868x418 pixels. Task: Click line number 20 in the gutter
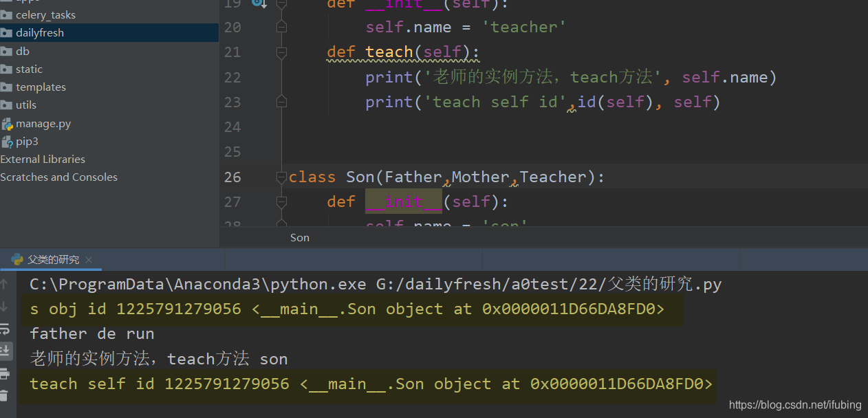[x=232, y=27]
